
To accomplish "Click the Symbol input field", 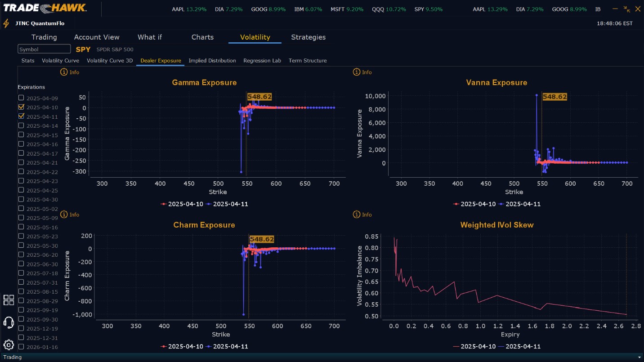I will pos(44,49).
